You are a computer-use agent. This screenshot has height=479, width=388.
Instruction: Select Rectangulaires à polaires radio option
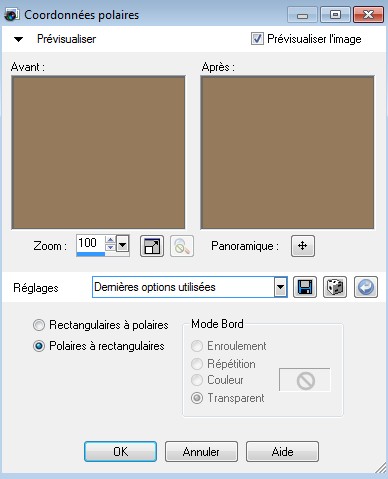point(39,325)
